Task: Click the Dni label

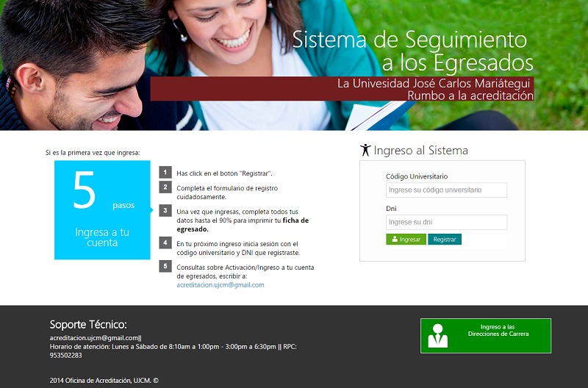Action: 391,209
